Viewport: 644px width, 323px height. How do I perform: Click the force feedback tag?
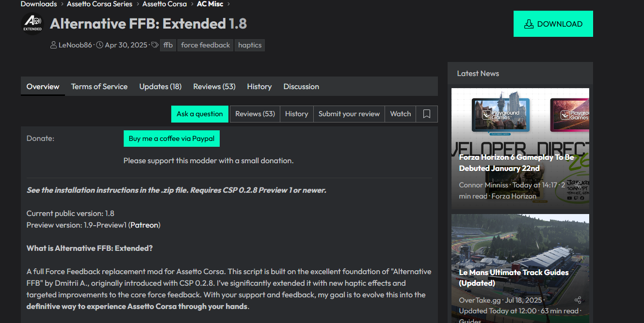206,45
